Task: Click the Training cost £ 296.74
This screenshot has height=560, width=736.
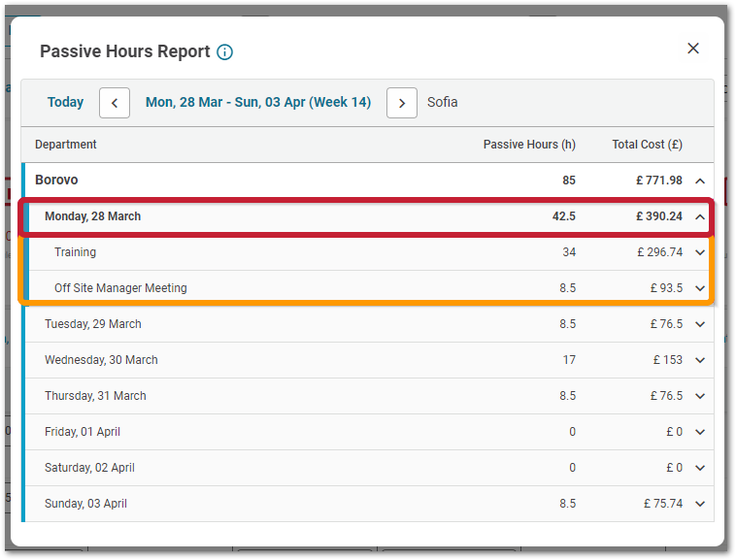Action: [x=659, y=252]
